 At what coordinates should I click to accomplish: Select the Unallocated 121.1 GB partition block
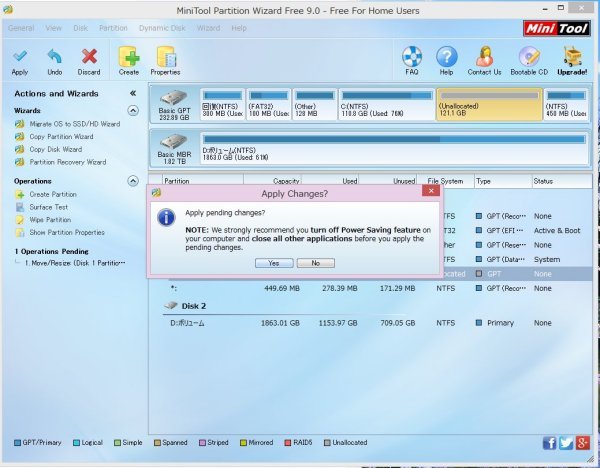[489, 104]
